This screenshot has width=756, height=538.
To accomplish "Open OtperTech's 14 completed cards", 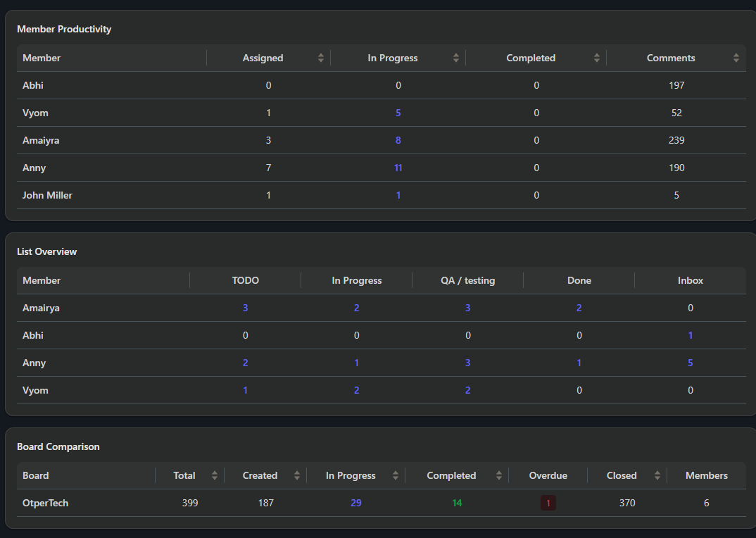I will click(x=457, y=503).
